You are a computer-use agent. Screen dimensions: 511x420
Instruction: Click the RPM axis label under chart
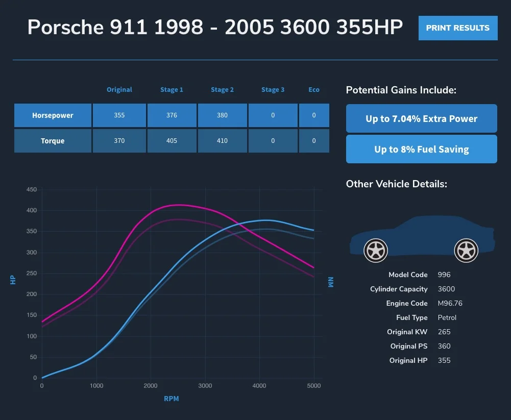(172, 399)
